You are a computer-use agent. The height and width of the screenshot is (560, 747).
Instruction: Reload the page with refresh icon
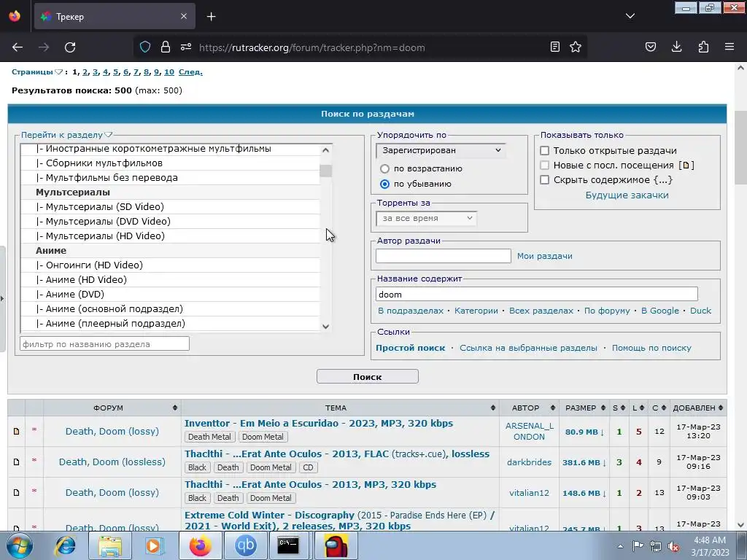(70, 47)
